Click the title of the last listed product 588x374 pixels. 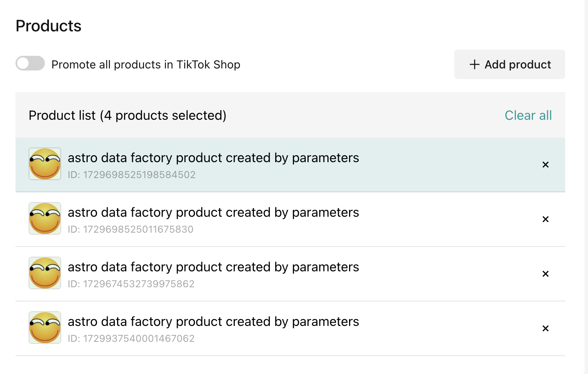(213, 321)
